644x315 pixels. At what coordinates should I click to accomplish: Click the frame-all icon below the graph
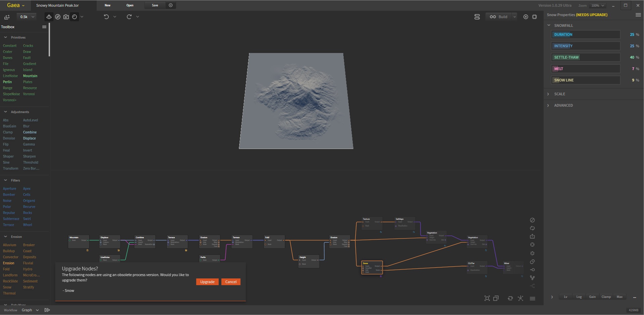487,298
